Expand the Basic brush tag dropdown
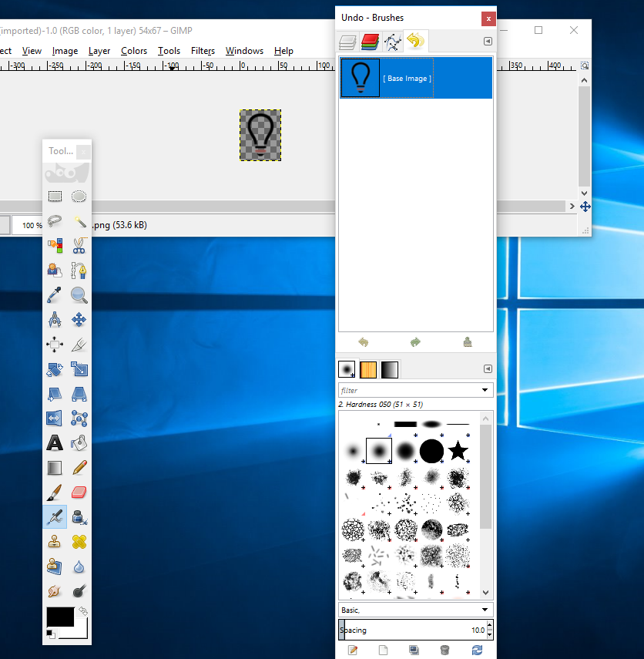Viewport: 644px width, 659px height. point(485,610)
